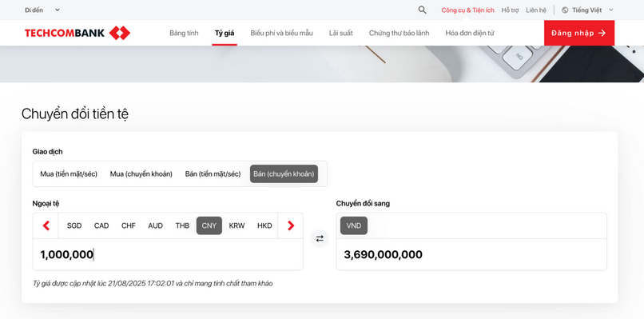Click the foreign amount field 1,000,000

[x=168, y=254]
